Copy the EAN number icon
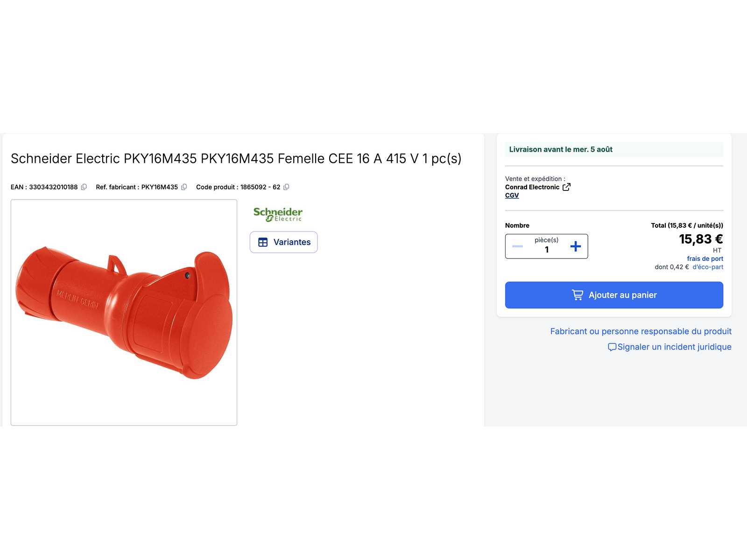 pyautogui.click(x=84, y=187)
